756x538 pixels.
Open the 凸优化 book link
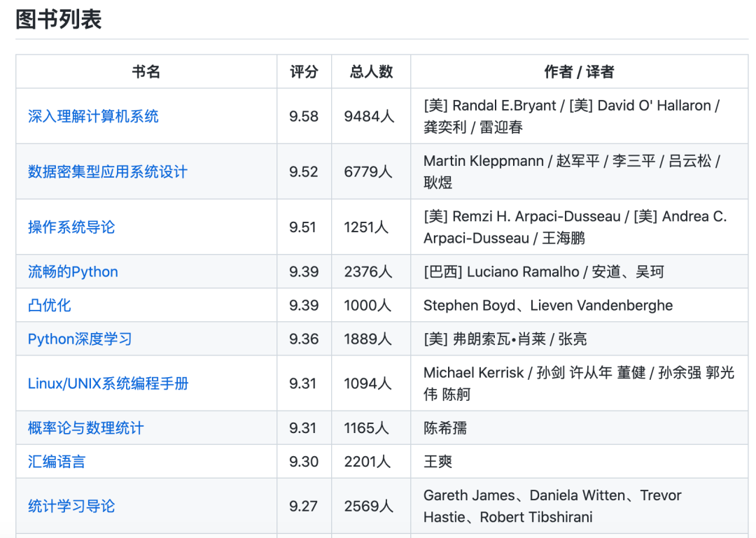pos(49,305)
